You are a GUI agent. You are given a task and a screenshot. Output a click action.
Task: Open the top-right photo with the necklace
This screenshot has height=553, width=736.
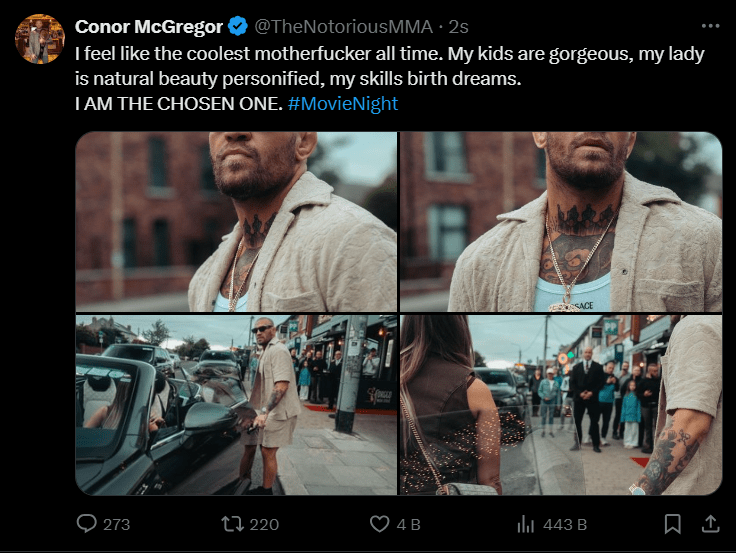561,222
